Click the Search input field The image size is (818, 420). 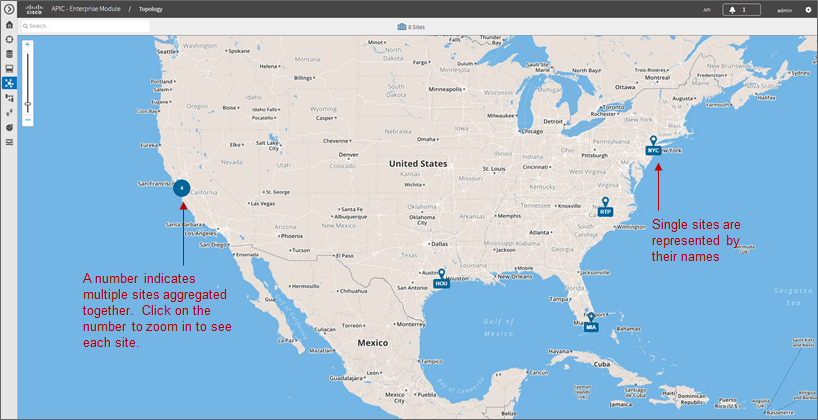point(86,26)
